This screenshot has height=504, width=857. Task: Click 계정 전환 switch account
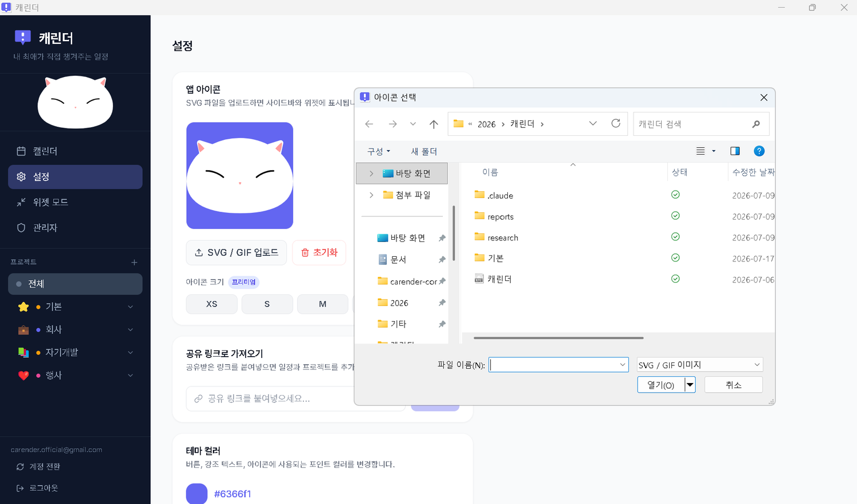tap(38, 467)
